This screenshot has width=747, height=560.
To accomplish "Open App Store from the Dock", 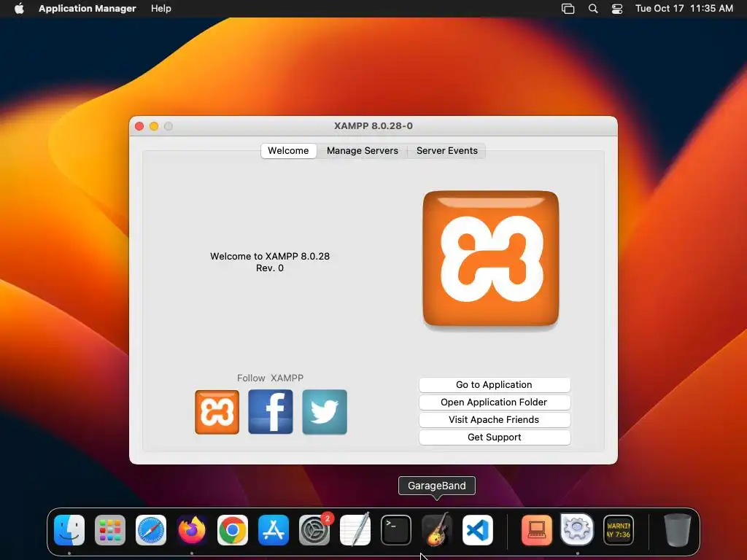I will [274, 530].
